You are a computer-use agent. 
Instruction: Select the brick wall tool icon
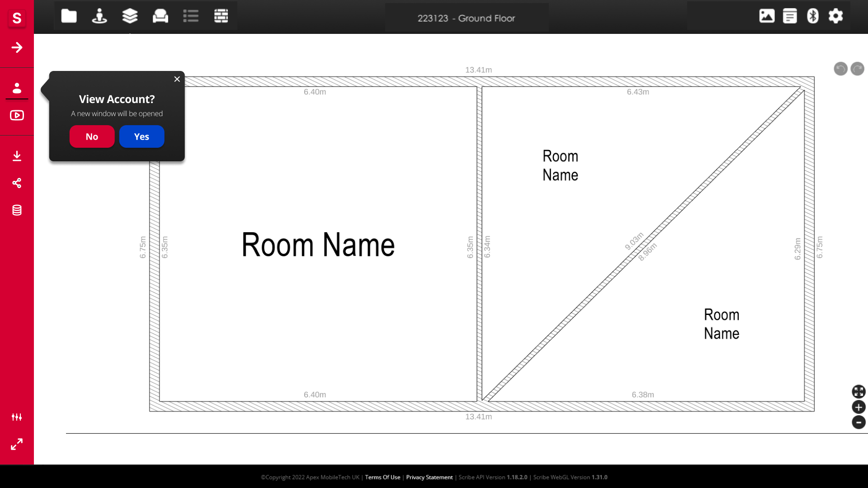[221, 16]
